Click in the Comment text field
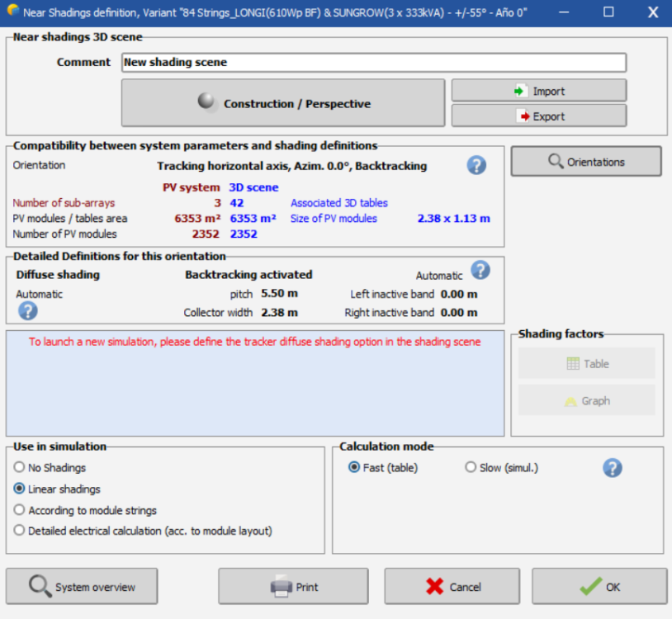This screenshot has width=672, height=619. point(373,62)
